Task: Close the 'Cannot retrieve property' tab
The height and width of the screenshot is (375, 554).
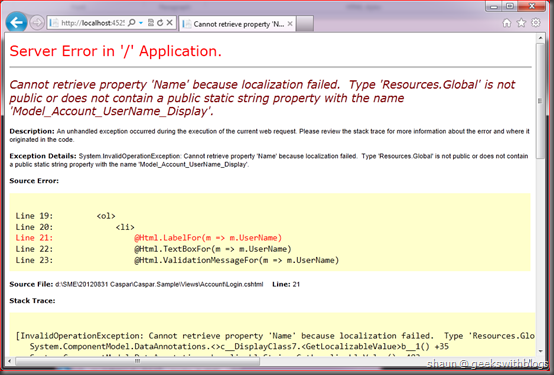Action: click(x=290, y=24)
